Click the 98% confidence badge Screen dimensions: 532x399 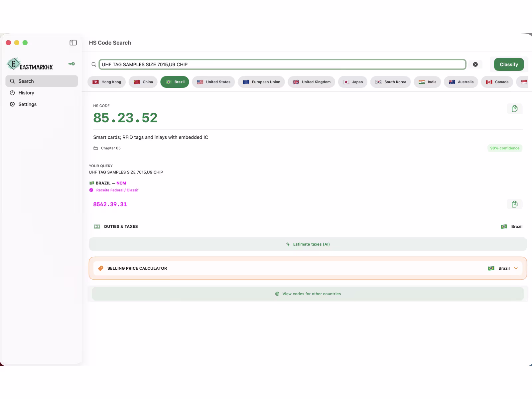click(505, 148)
